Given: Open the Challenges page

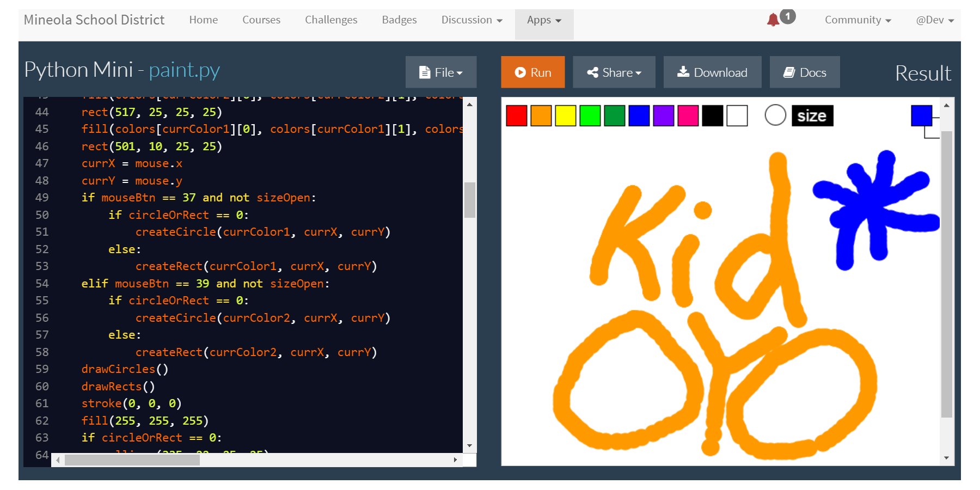Looking at the screenshot, I should (x=331, y=20).
